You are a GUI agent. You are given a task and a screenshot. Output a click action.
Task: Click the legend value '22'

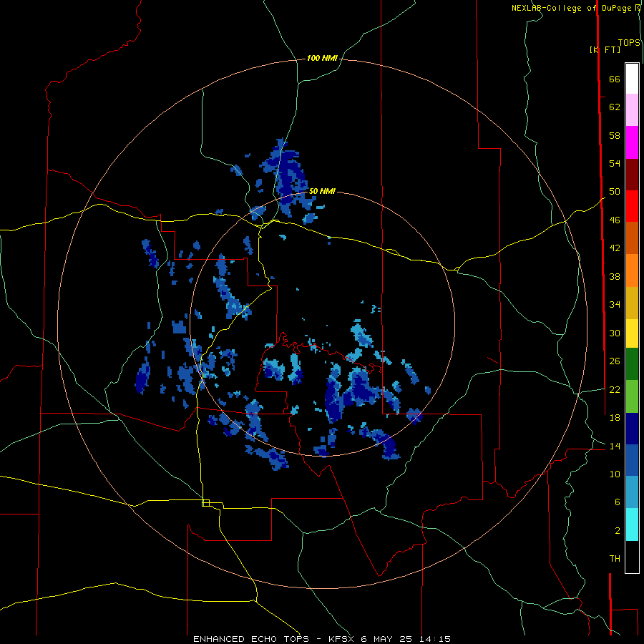tap(615, 389)
